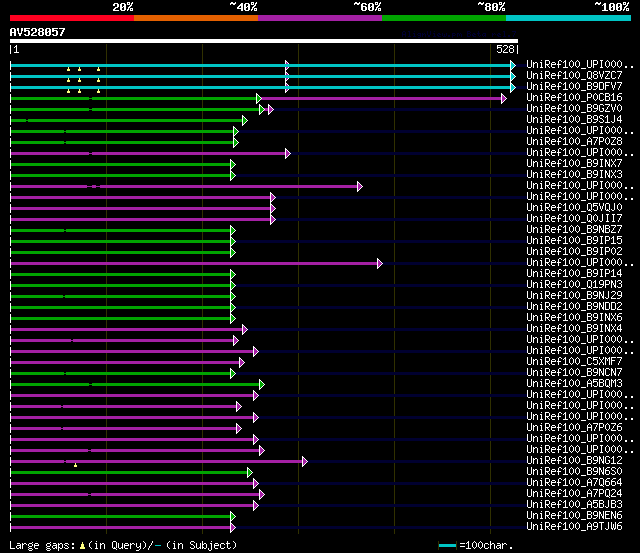This screenshot has width=640, height=553.
Task: Click the green arrowhead in the B9NEN6 row
Action: point(233,517)
